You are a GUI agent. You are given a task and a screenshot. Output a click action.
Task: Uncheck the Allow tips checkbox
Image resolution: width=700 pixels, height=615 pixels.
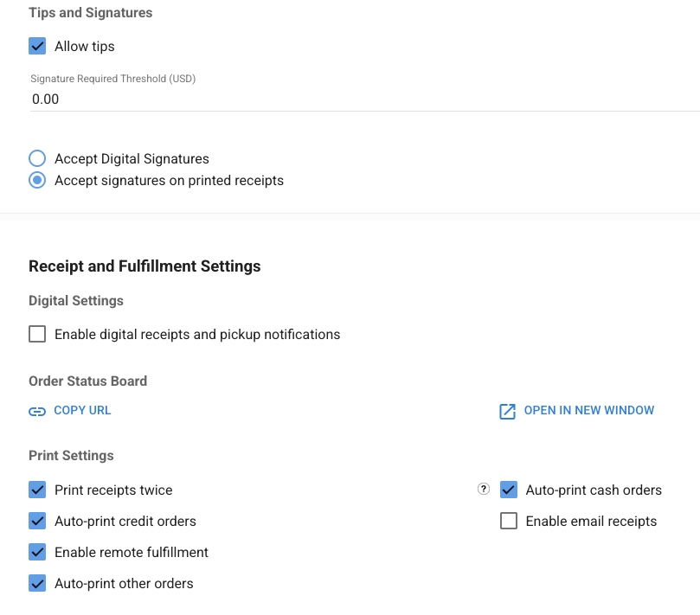pos(37,46)
